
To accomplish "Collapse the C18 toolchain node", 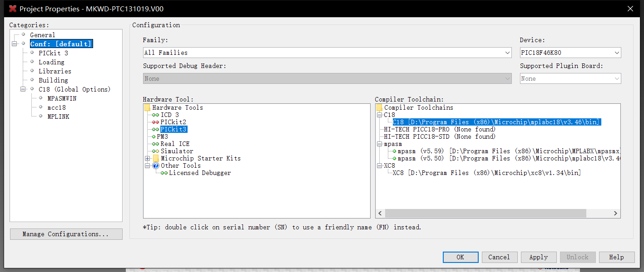I will [x=379, y=115].
